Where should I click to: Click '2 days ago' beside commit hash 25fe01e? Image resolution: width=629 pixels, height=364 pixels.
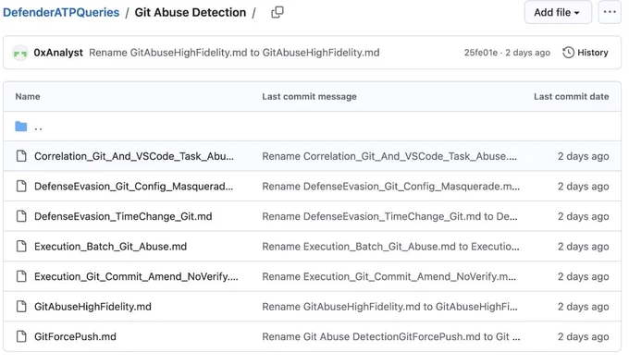click(x=527, y=53)
